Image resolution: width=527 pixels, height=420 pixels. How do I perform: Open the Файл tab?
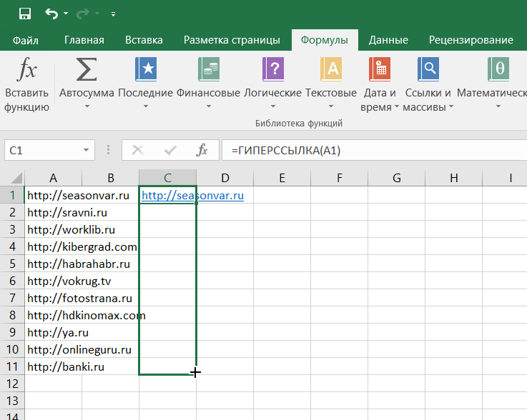pos(26,40)
